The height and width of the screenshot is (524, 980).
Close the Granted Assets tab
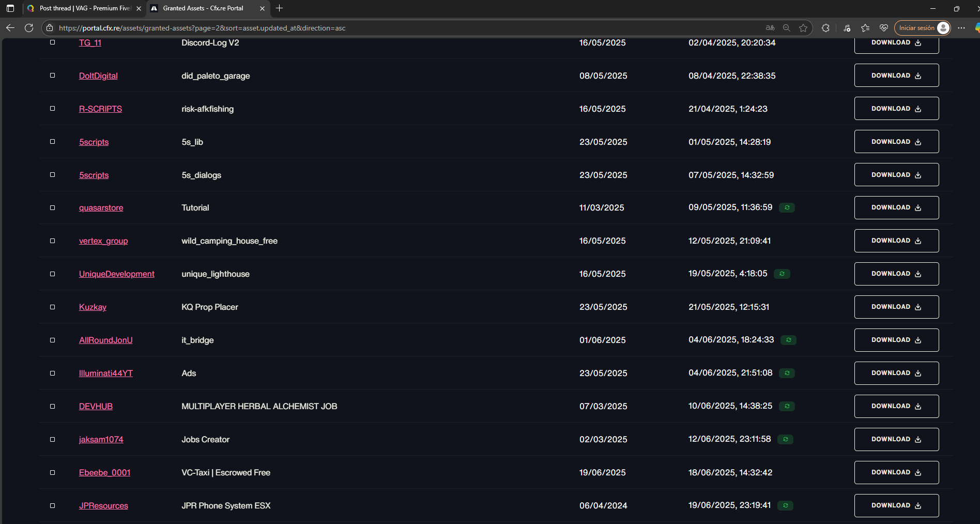(x=262, y=8)
